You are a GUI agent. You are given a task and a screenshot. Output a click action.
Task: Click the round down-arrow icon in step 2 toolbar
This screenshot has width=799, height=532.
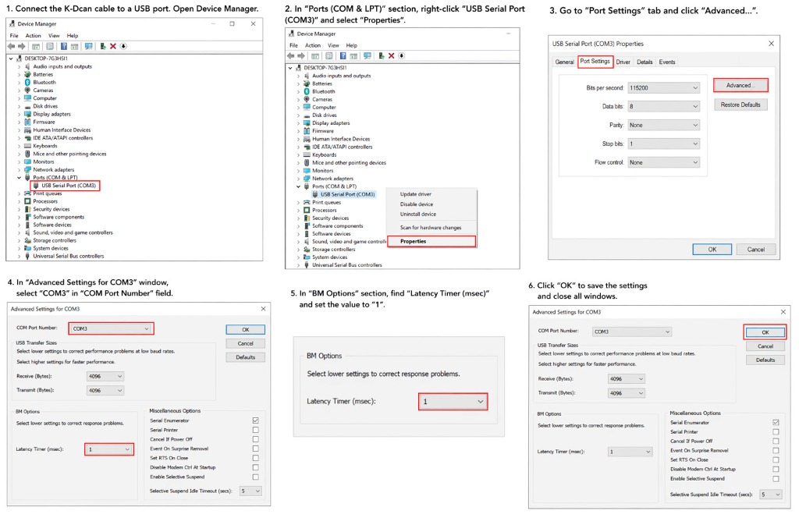(402, 56)
